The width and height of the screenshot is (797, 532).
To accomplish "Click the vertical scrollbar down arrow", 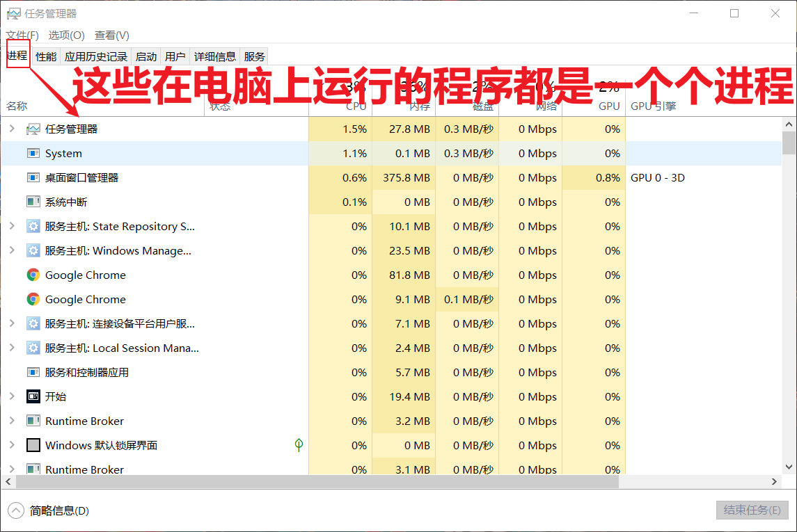I will coord(789,467).
